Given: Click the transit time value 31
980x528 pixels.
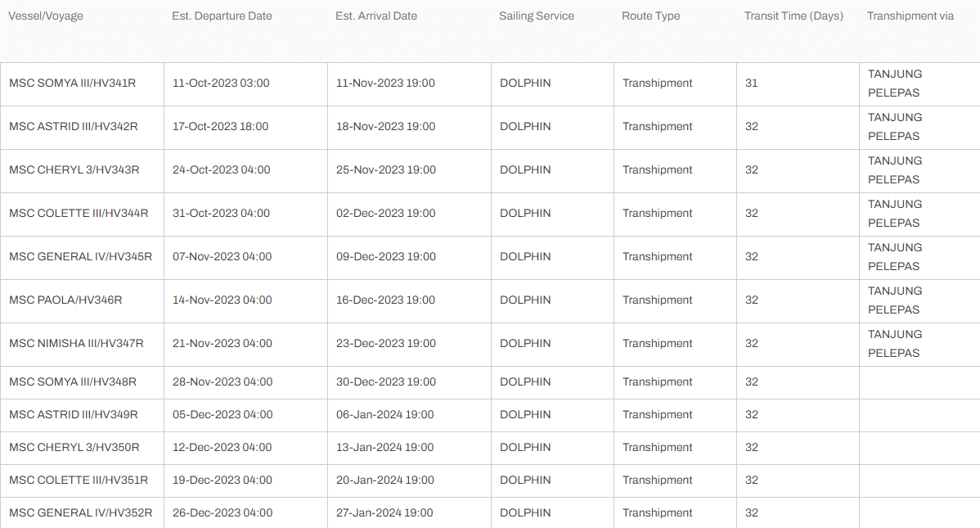Looking at the screenshot, I should tap(751, 83).
